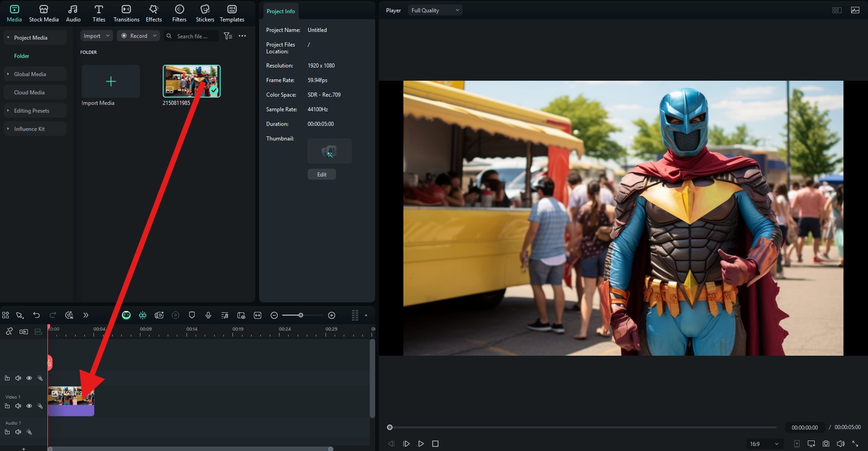Viewport: 868px width, 451px height.
Task: Select the Media tab icon
Action: pos(14,9)
